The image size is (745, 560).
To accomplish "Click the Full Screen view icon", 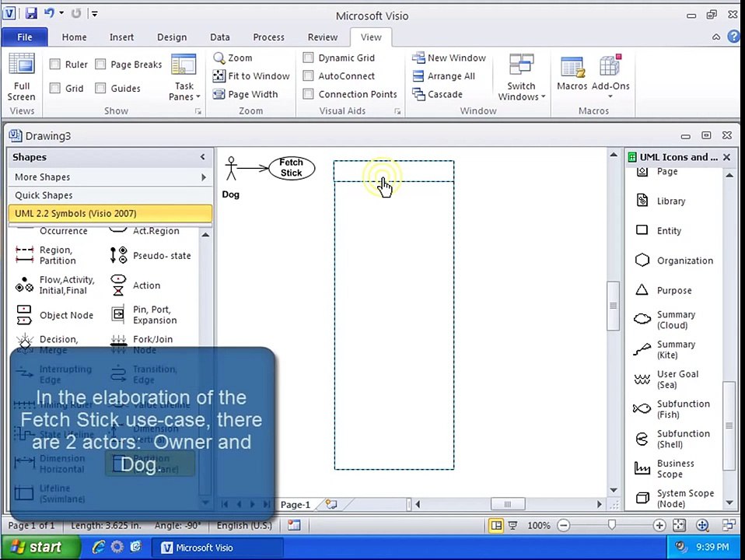I will pyautogui.click(x=22, y=77).
